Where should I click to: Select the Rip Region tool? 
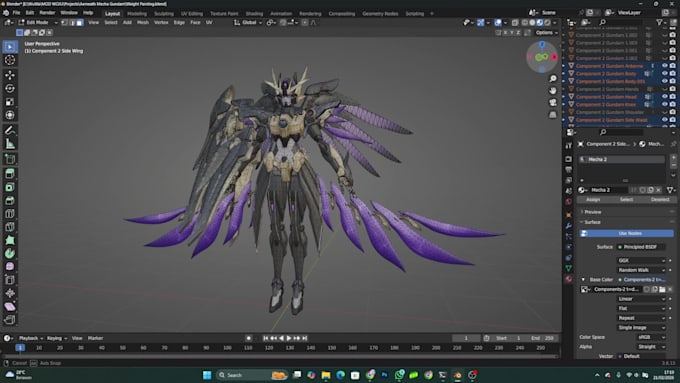click(10, 320)
